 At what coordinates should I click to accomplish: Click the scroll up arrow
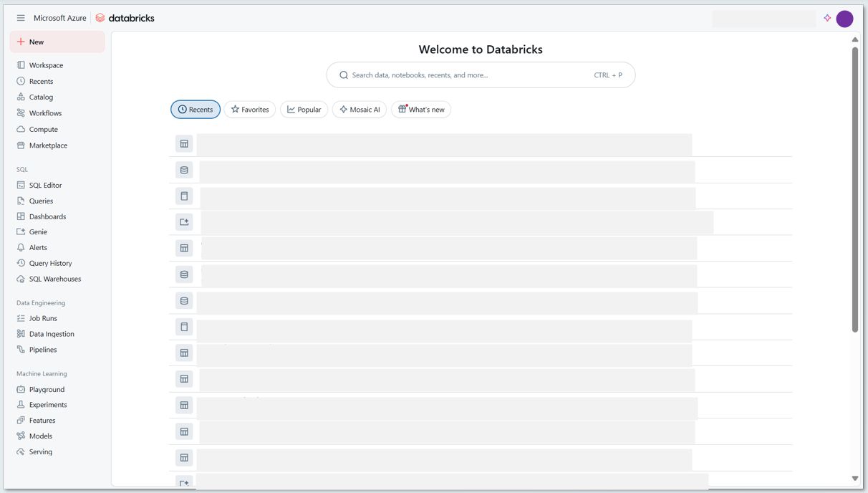[x=855, y=40]
